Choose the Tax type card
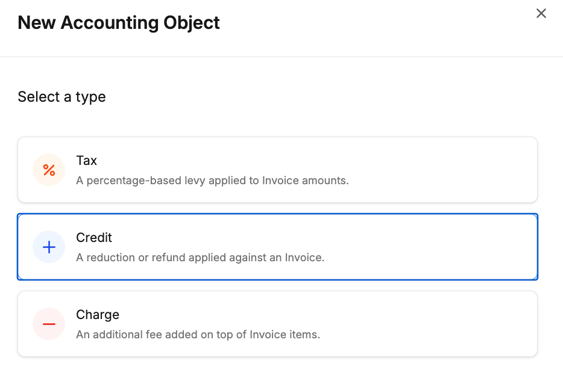The width and height of the screenshot is (563, 372). 278,170
